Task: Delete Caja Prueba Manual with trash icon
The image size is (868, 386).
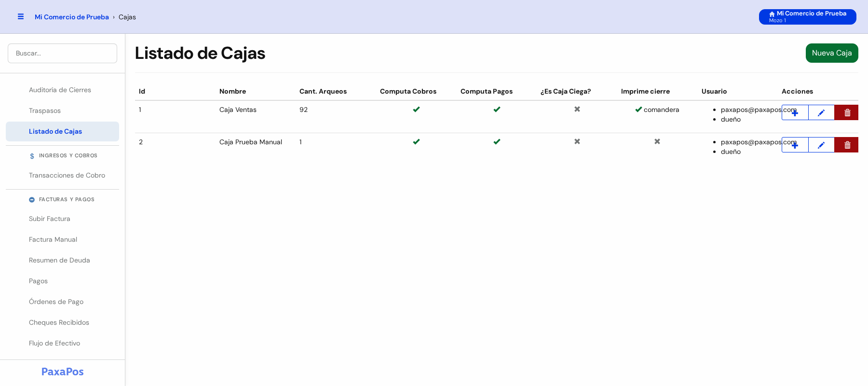Action: click(x=847, y=145)
